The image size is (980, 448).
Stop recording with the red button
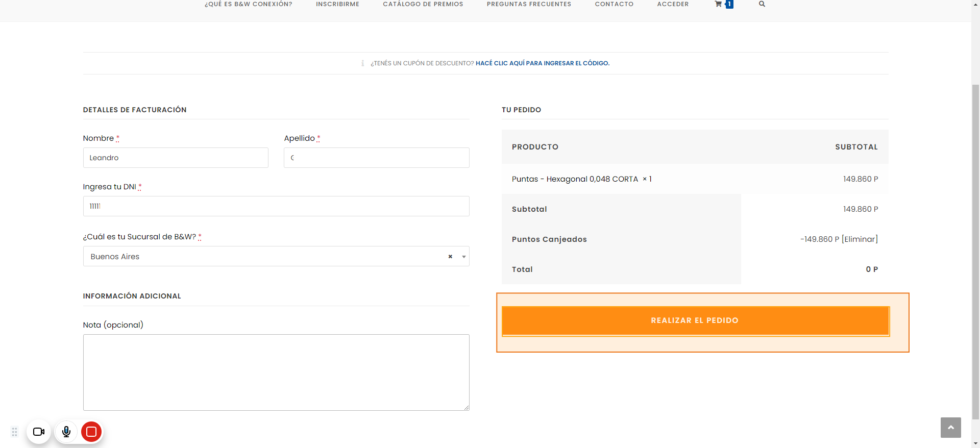(91, 432)
